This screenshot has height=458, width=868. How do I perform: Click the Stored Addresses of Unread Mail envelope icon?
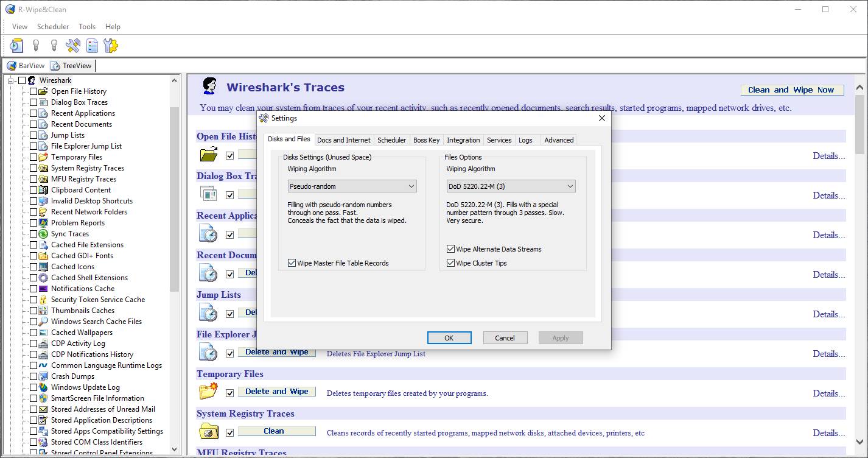[x=43, y=409]
